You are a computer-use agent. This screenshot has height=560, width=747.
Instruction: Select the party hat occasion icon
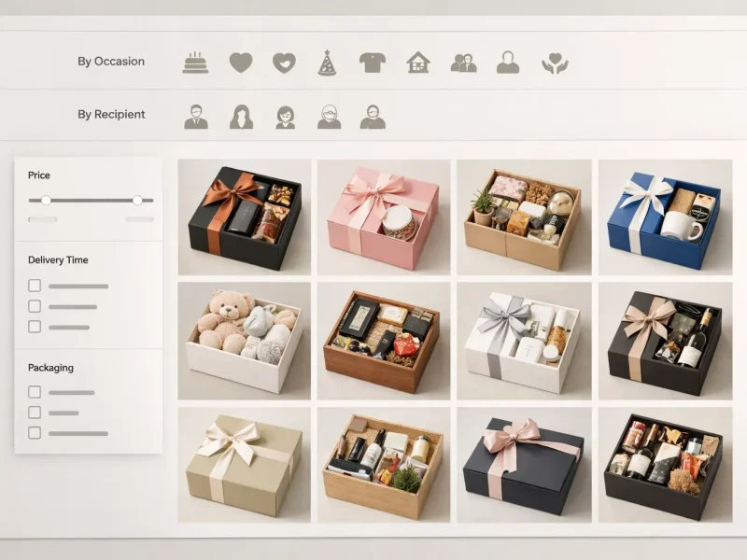(x=328, y=63)
